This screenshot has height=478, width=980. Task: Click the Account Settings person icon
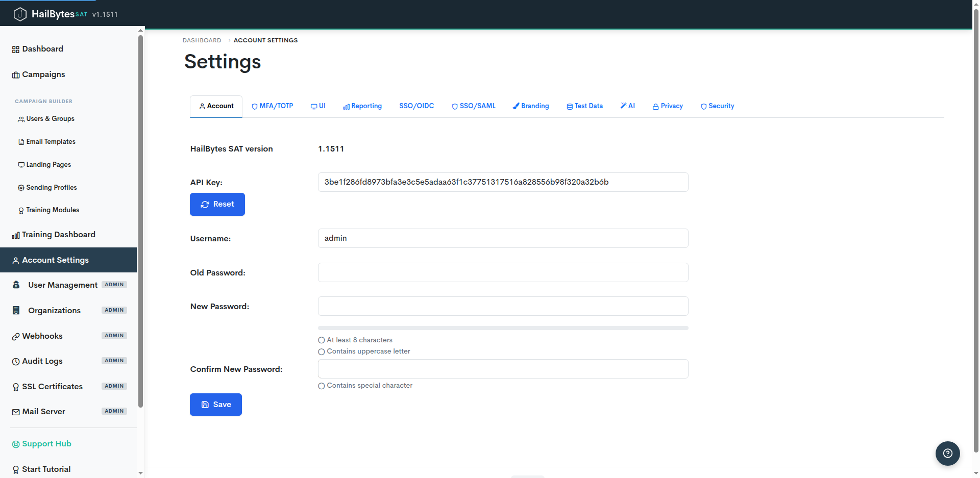click(16, 261)
